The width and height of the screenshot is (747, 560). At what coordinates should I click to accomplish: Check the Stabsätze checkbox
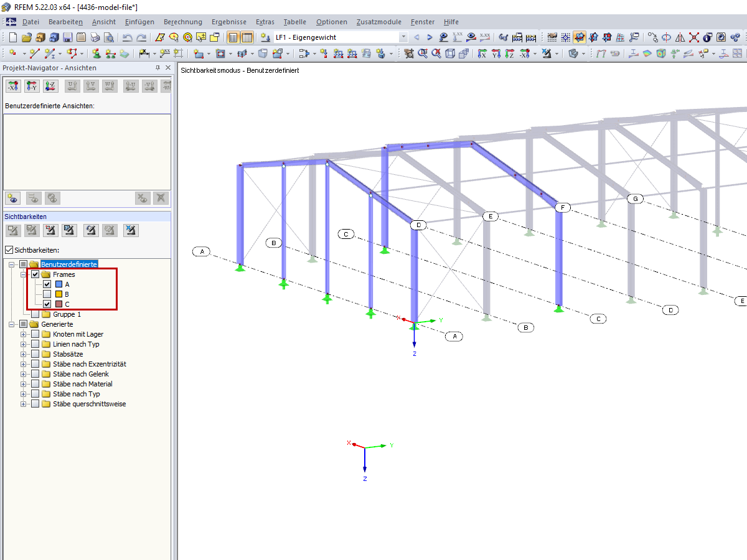coord(35,354)
